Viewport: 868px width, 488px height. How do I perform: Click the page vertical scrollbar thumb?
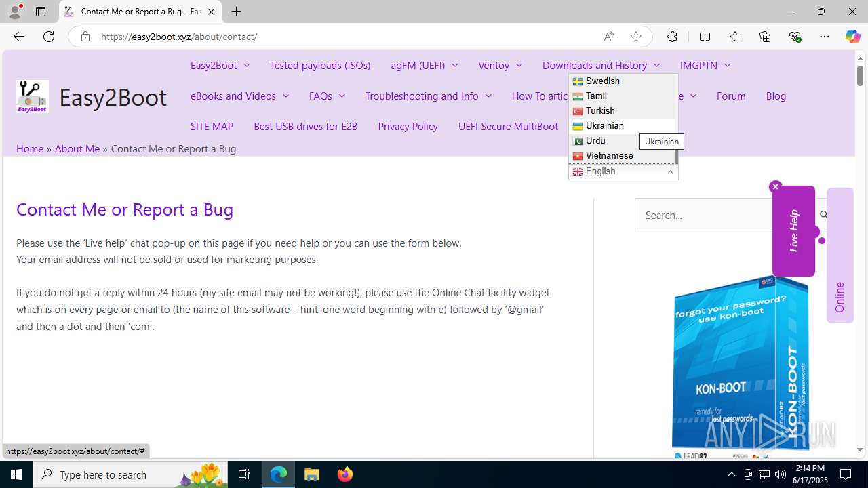click(860, 75)
